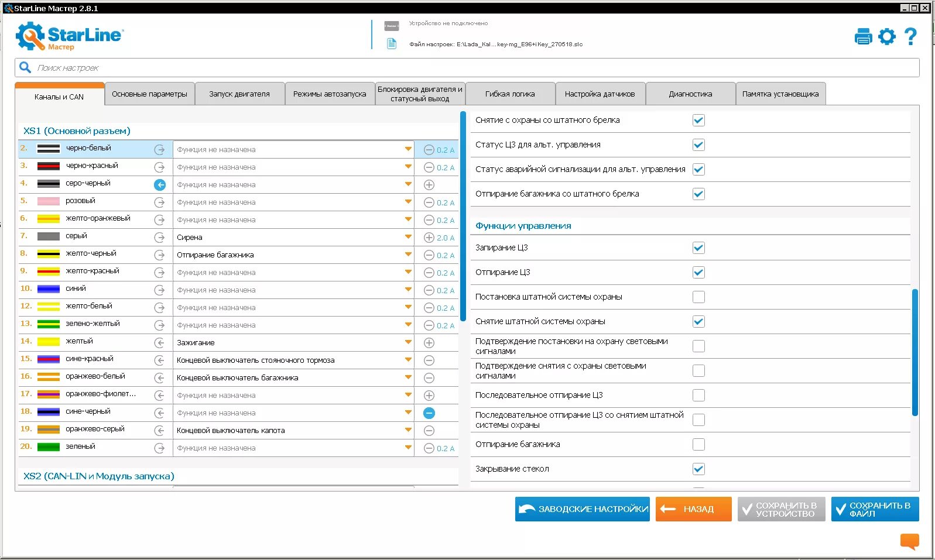
Task: Click the зелено-желтый wire color swatch
Action: pyautogui.click(x=49, y=324)
